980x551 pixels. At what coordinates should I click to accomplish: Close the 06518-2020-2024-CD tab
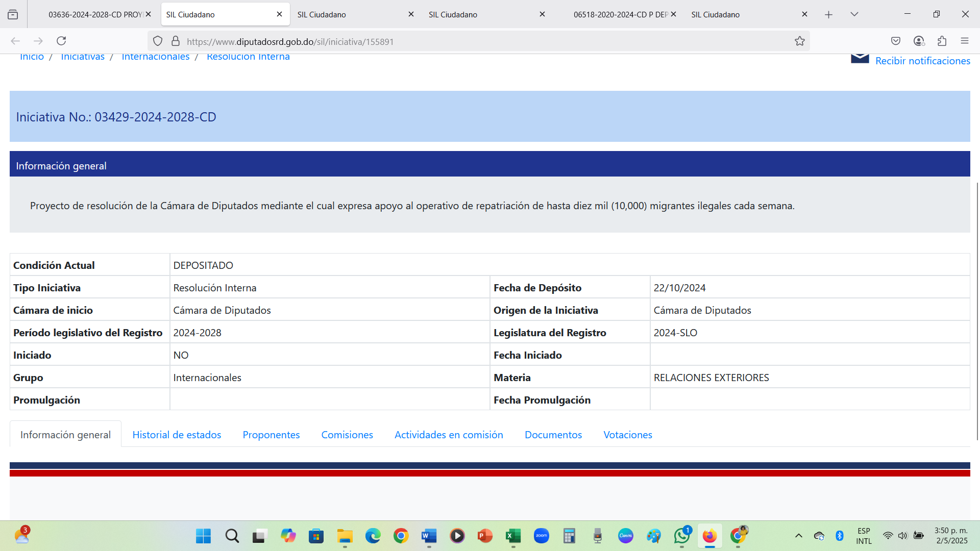pyautogui.click(x=674, y=14)
